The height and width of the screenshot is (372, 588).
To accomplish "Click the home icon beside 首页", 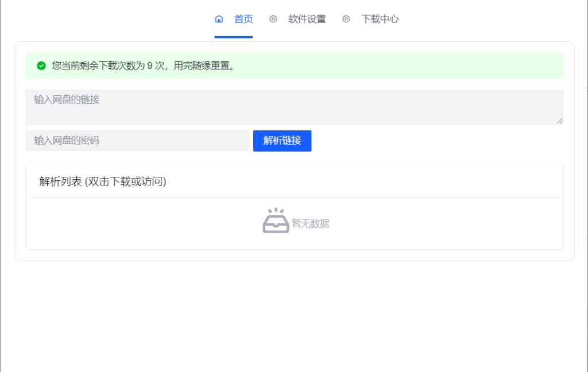I will click(219, 18).
